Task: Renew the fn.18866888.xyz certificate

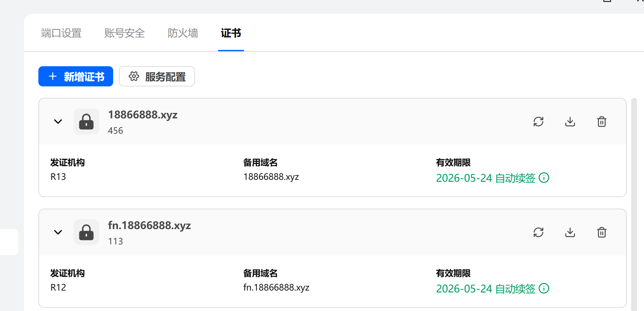Action: pyautogui.click(x=538, y=232)
